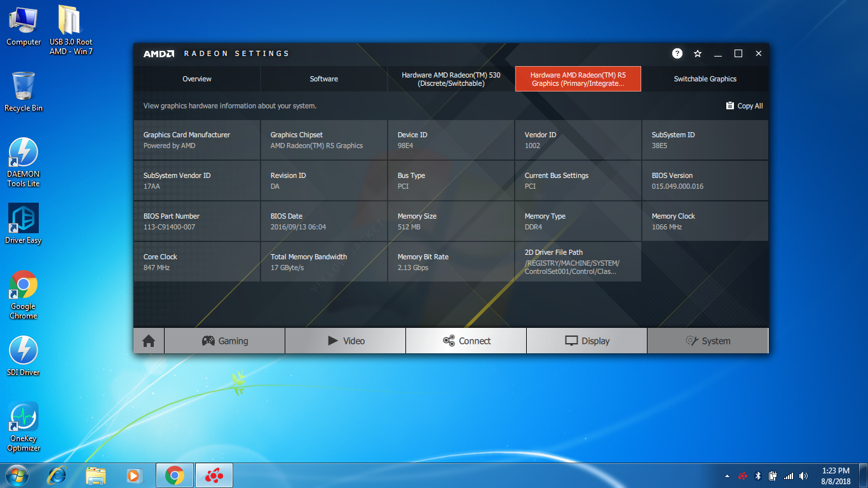The height and width of the screenshot is (488, 868).
Task: Open the Gaming section
Action: (x=225, y=341)
